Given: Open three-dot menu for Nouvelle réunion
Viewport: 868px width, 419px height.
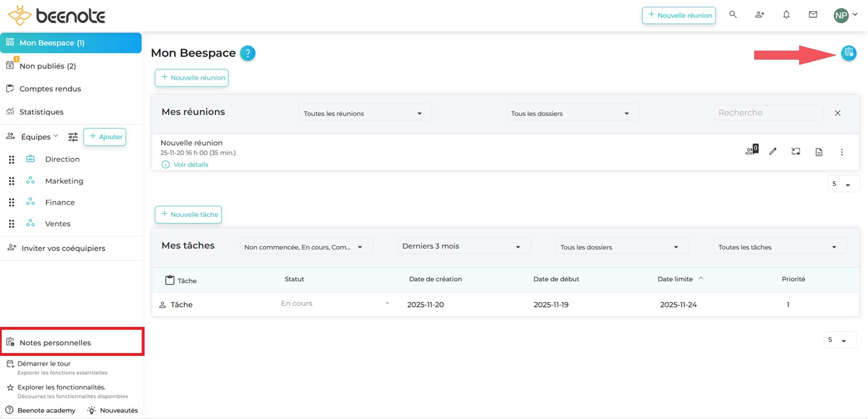Looking at the screenshot, I should coord(842,152).
